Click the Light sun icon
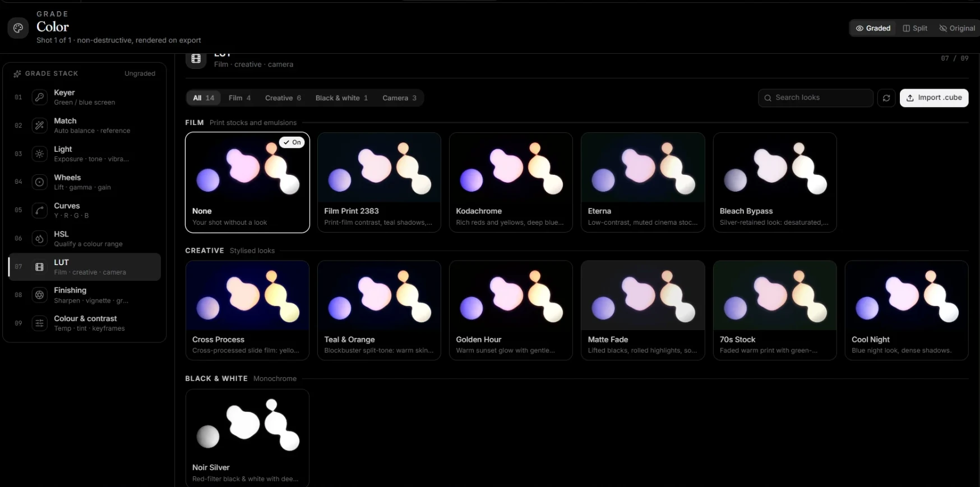The height and width of the screenshot is (487, 980). [39, 154]
